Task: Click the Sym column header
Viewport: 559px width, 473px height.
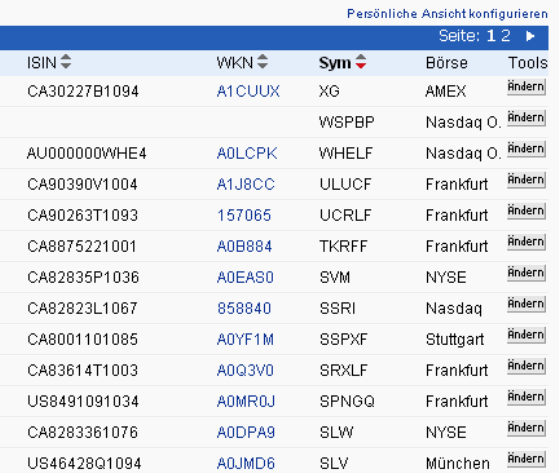Action: [335, 63]
